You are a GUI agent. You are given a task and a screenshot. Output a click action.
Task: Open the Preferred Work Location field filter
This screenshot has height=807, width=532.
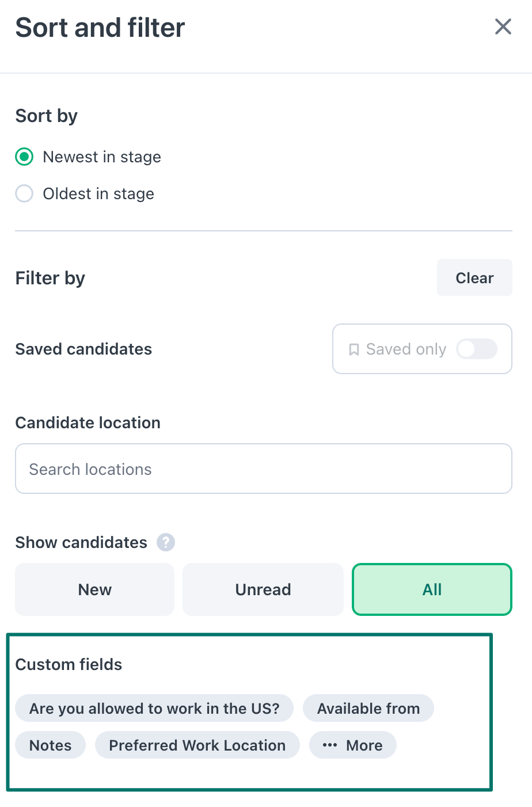(x=197, y=745)
